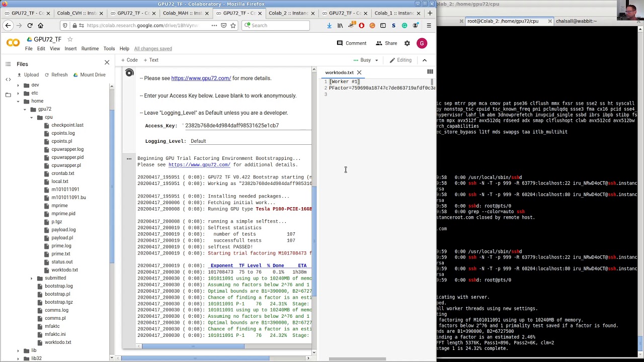Open worktodo.txt in the cpu folder

point(64,270)
